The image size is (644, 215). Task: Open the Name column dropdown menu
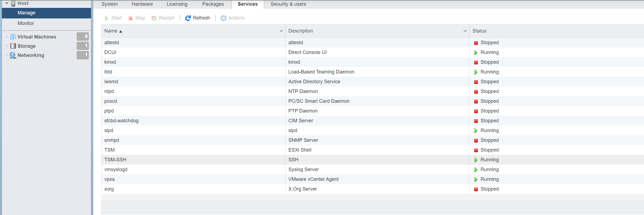281,31
